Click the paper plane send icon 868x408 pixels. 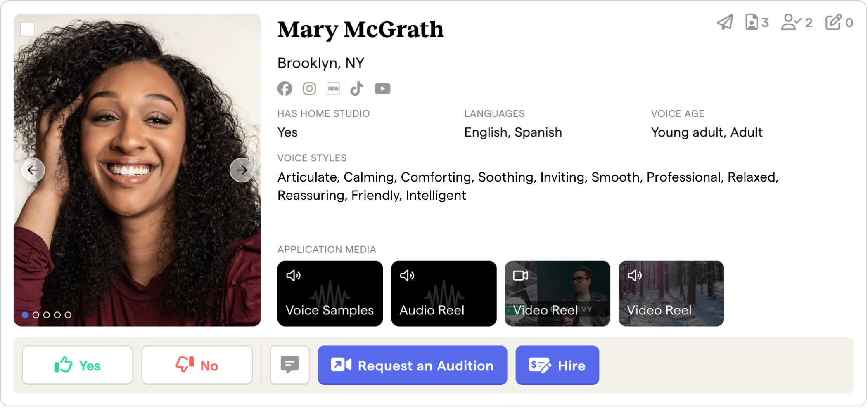(x=725, y=22)
